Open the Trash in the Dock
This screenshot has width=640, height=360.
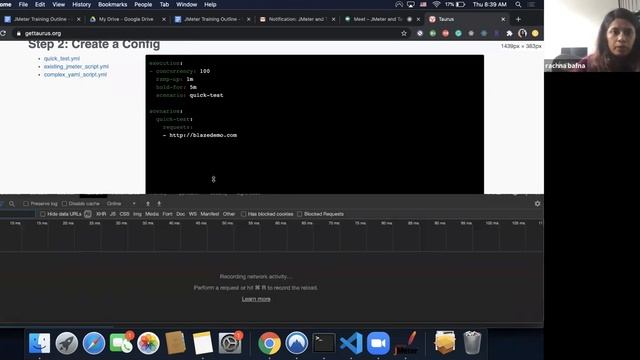pyautogui.click(x=472, y=343)
